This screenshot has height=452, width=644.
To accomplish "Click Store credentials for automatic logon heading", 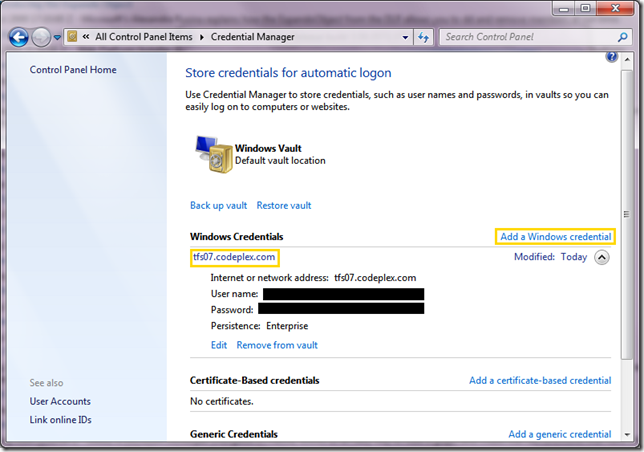I will pos(288,73).
